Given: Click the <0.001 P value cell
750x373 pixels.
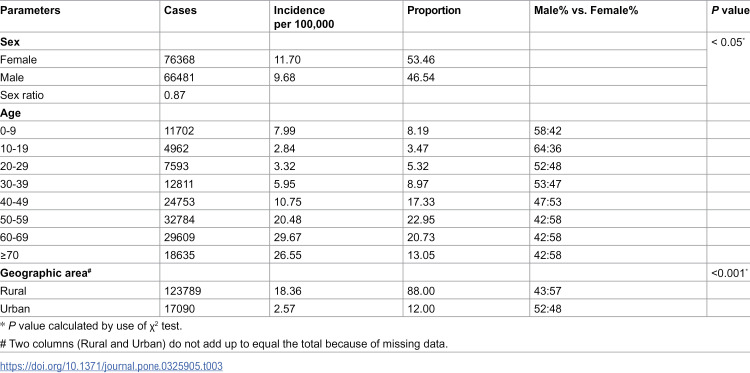Looking at the screenshot, I should (x=729, y=273).
